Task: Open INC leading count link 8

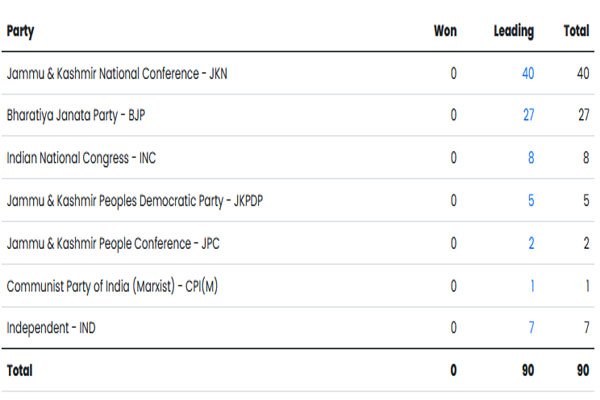Action: tap(531, 157)
